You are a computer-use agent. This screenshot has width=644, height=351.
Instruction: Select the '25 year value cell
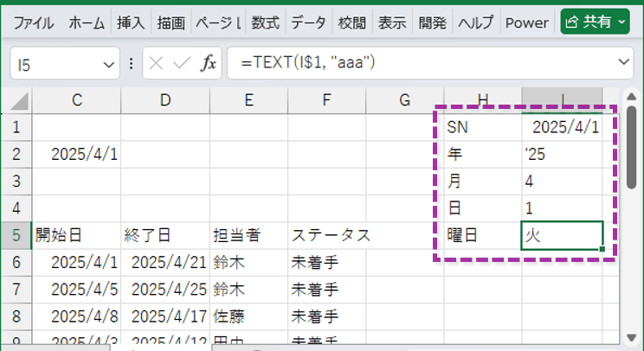563,154
